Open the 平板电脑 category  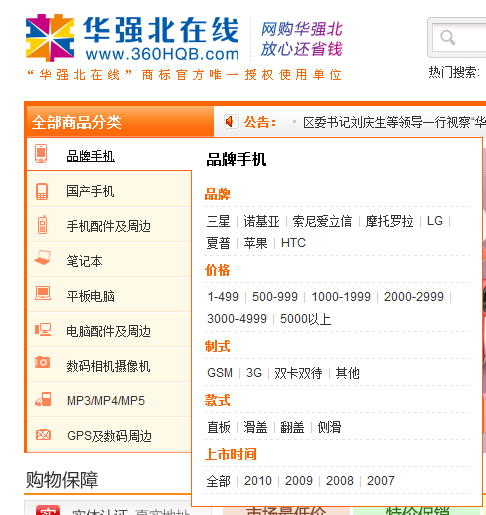click(90, 296)
